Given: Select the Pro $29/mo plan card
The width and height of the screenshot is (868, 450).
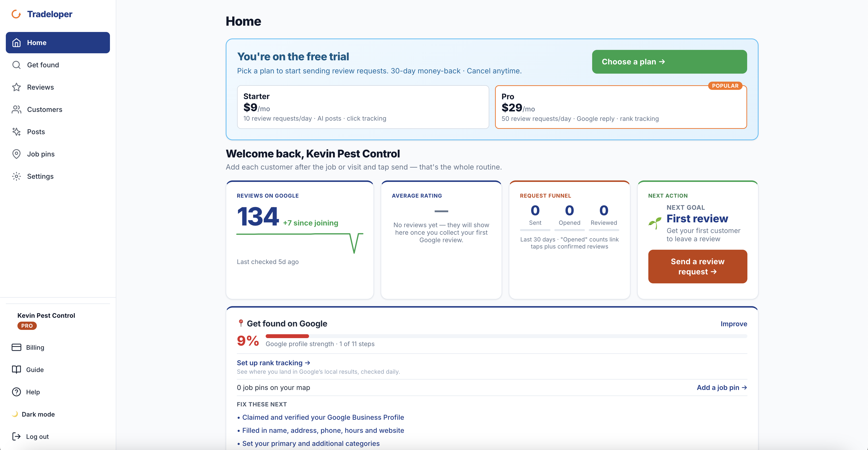Looking at the screenshot, I should (x=621, y=107).
